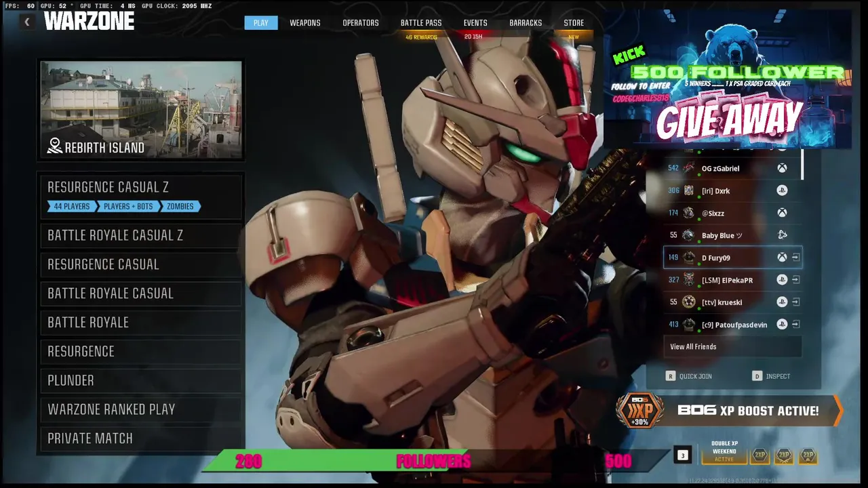Select friend name D Fury09
This screenshot has height=488, width=868.
tap(716, 258)
